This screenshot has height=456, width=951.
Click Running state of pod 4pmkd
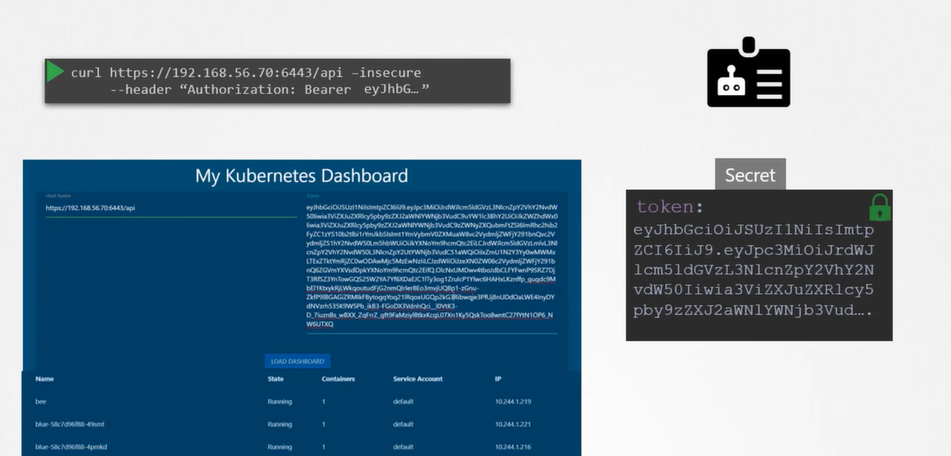coord(280,447)
